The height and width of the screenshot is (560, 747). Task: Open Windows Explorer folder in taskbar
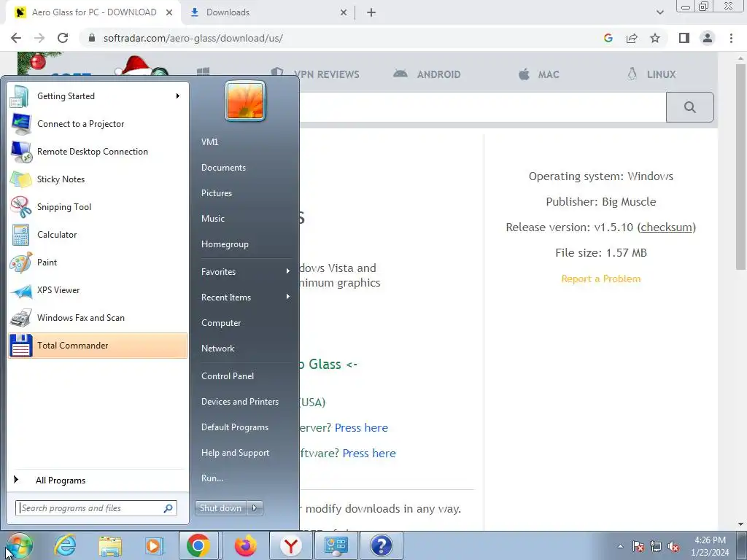click(110, 545)
